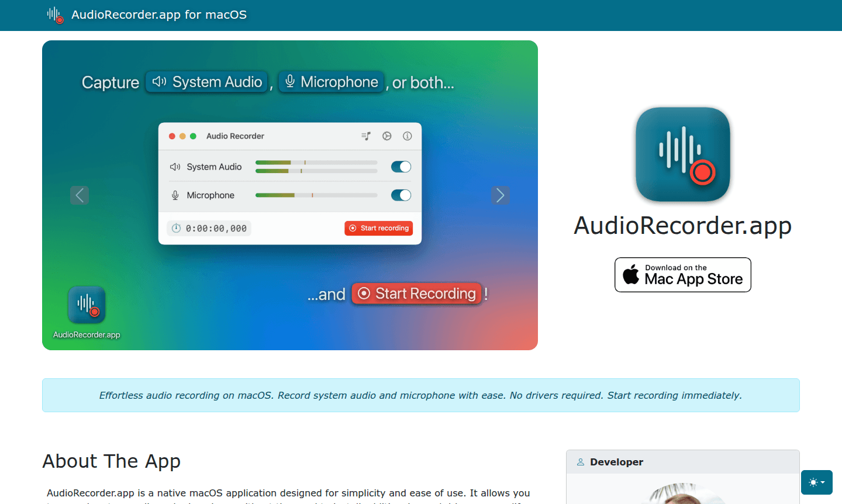This screenshot has height=504, width=842.
Task: Open the theme switcher dropdown
Action: coord(816,482)
